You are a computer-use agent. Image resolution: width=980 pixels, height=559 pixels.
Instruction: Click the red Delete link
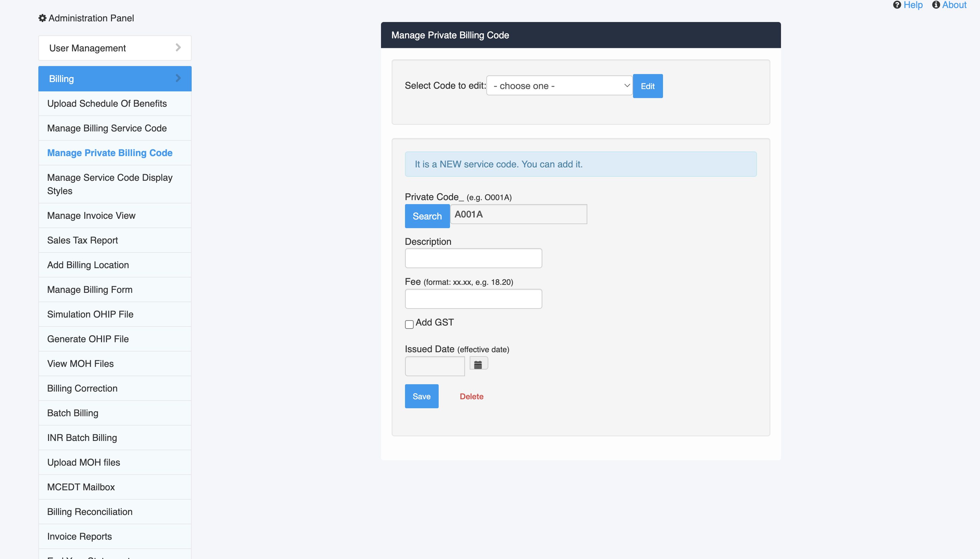471,396
